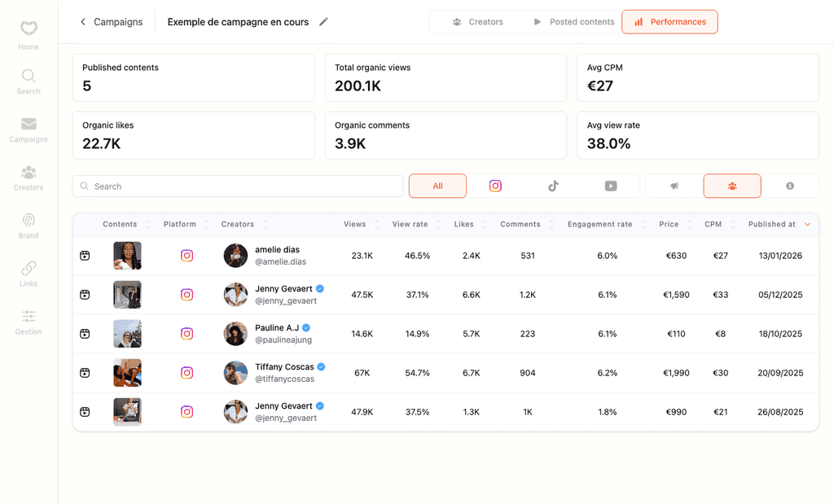Click Instagram icon in Tiffany Coscas row

(x=187, y=373)
